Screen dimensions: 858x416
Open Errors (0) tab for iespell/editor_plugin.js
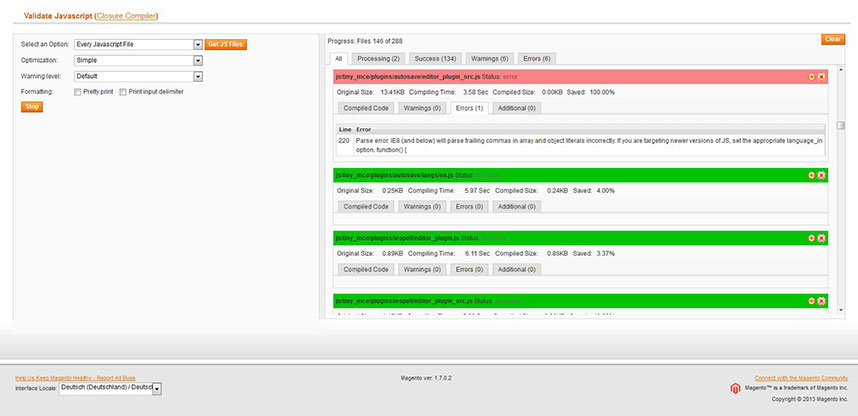click(x=469, y=270)
